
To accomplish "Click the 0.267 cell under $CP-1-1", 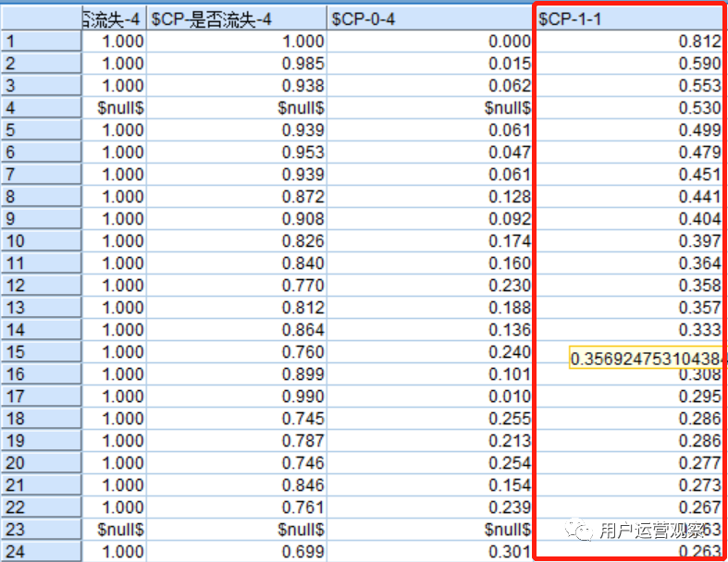I will click(x=629, y=507).
